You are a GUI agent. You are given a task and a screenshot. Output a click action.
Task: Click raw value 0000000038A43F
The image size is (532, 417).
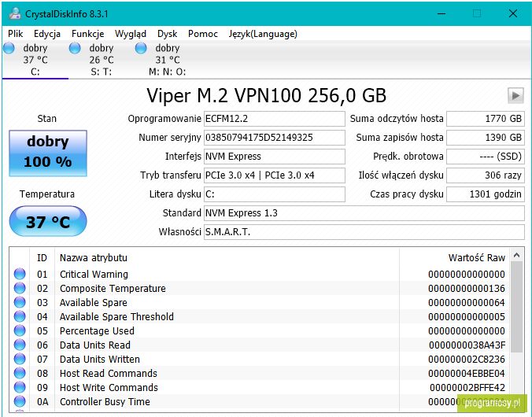point(467,345)
